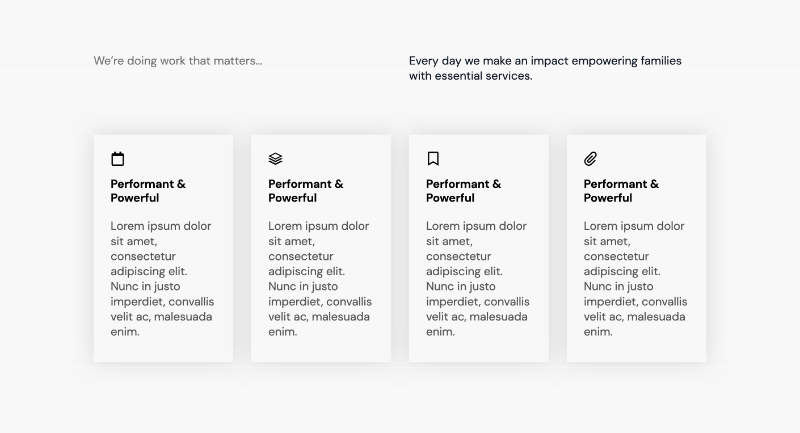The width and height of the screenshot is (800, 433).
Task: Select "Performant & Powerful" heading under calendar icon
Action: [148, 191]
